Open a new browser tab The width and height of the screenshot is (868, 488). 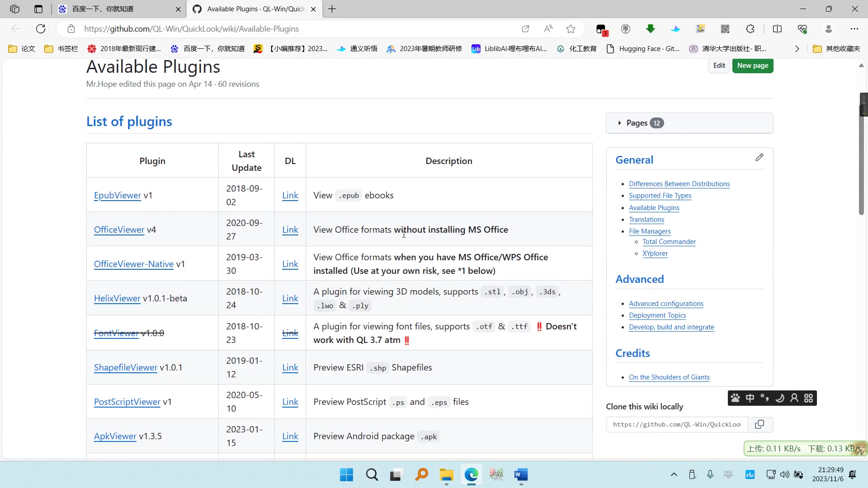click(332, 9)
